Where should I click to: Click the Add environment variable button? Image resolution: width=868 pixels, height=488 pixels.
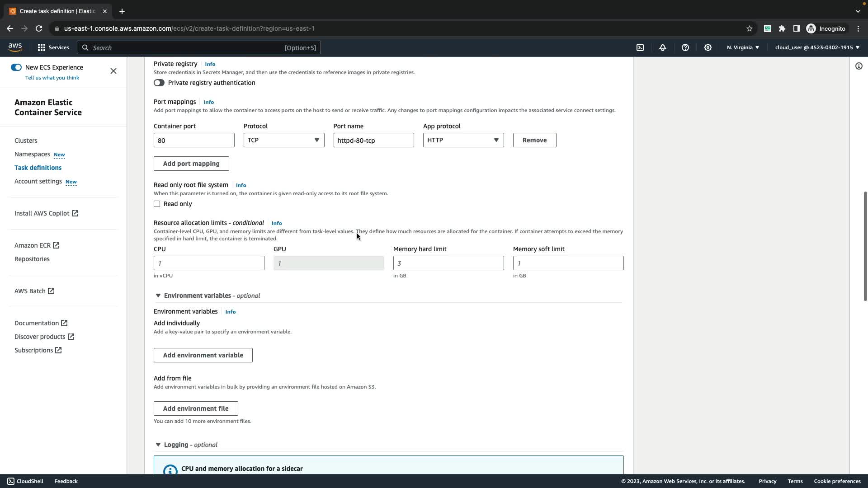point(203,355)
